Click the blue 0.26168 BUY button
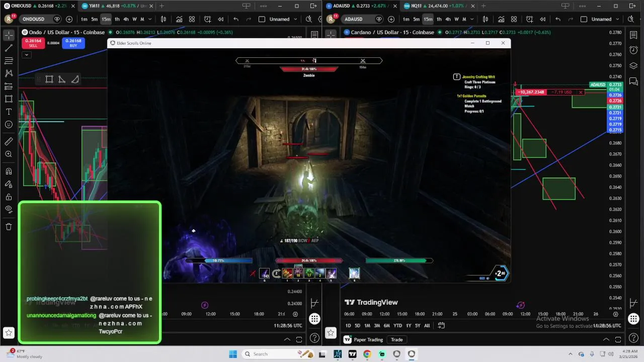644x362 pixels. tap(73, 43)
